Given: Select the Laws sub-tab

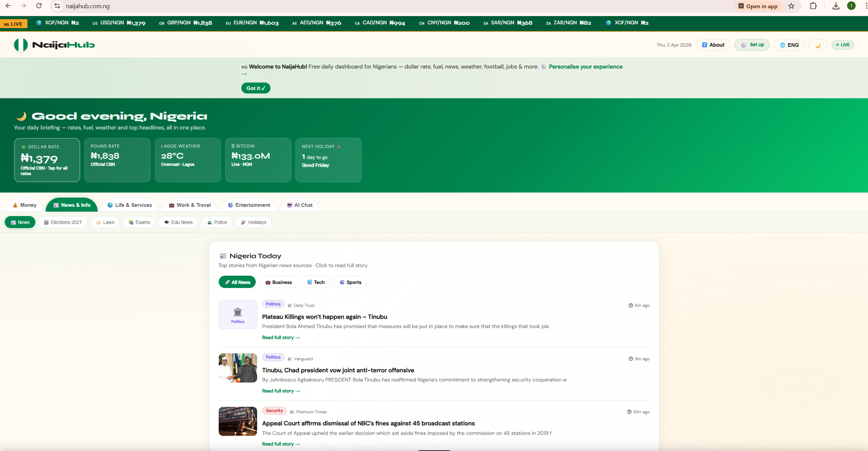Looking at the screenshot, I should coord(105,222).
